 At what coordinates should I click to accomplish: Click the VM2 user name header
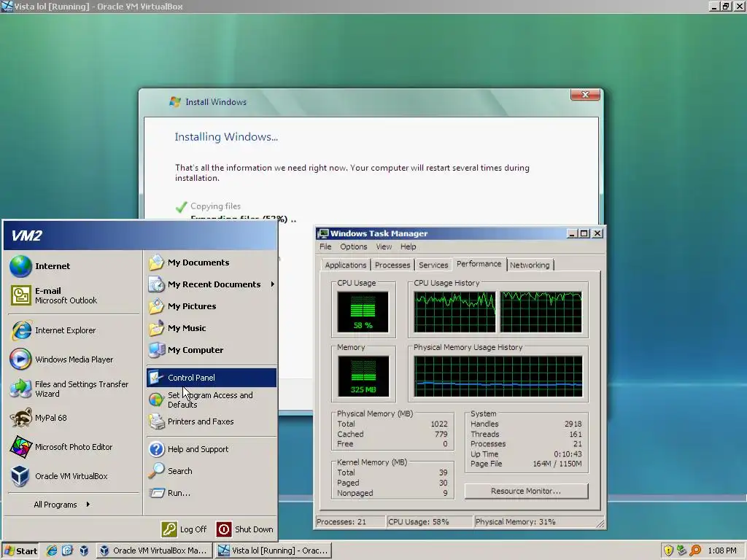coord(27,236)
